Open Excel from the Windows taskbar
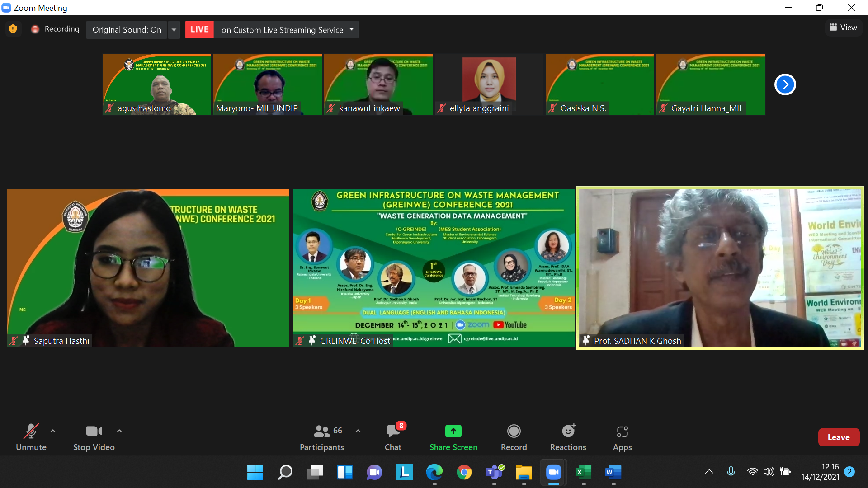Image resolution: width=868 pixels, height=488 pixels. tap(583, 472)
